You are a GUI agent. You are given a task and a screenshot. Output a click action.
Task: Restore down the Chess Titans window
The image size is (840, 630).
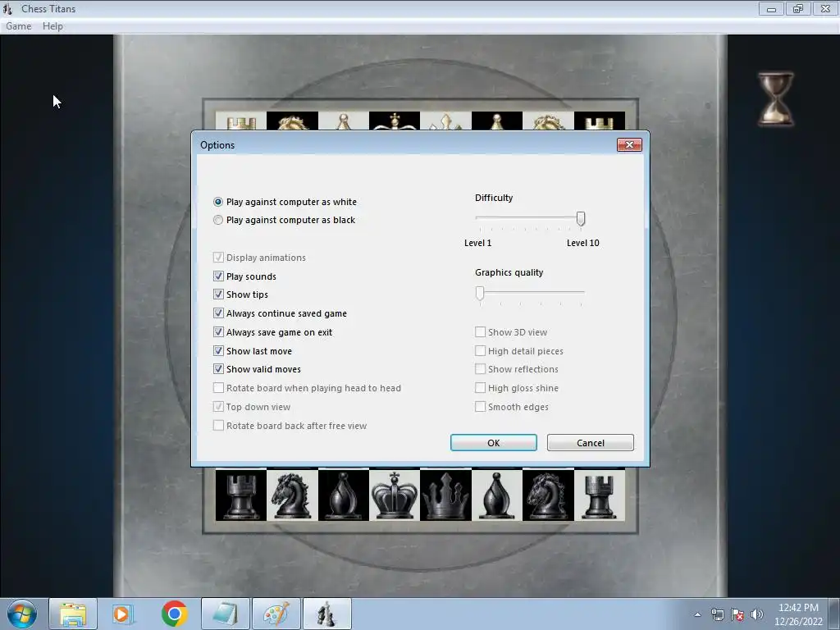coord(798,8)
